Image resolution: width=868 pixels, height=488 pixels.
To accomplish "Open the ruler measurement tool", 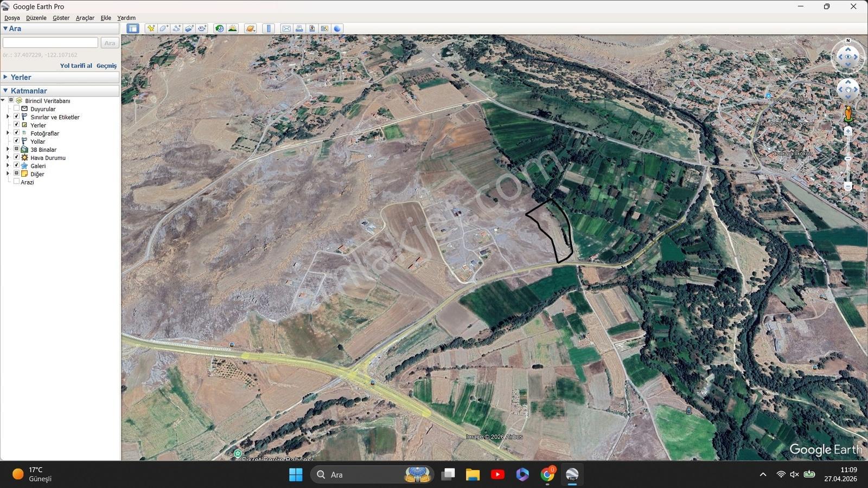I will click(269, 29).
